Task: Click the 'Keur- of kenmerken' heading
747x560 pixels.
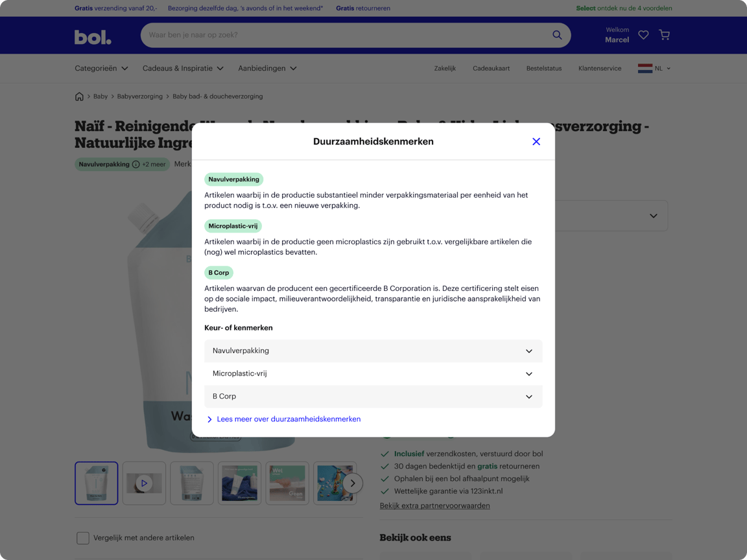Action: click(x=238, y=327)
